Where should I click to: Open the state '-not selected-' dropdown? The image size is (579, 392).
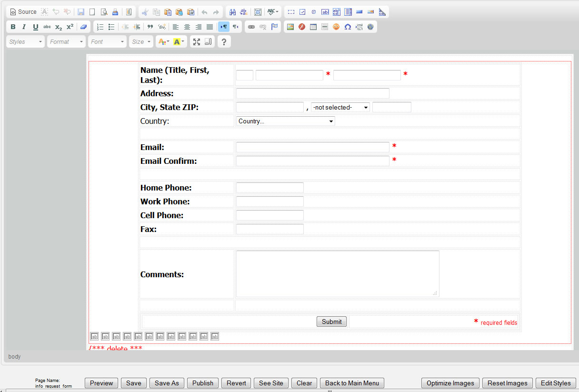[x=340, y=108]
